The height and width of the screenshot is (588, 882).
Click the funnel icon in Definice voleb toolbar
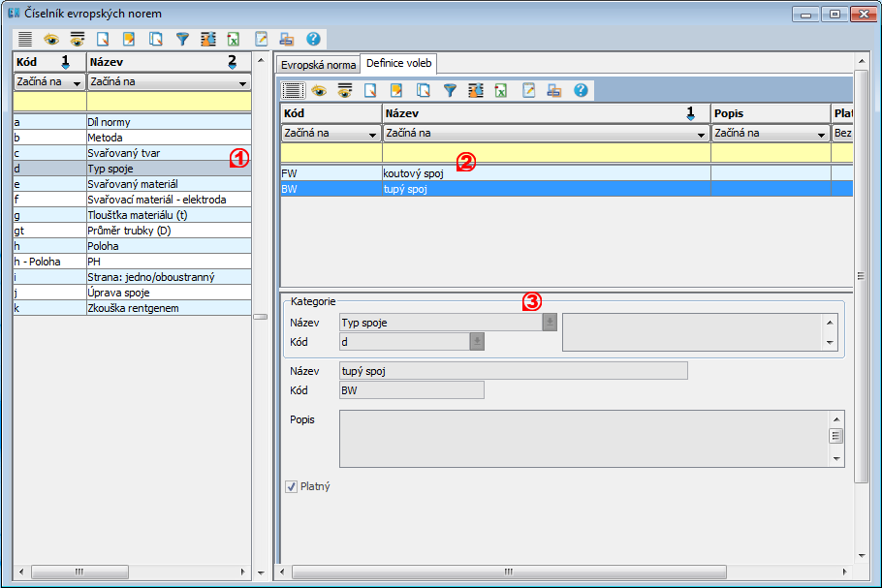[450, 90]
